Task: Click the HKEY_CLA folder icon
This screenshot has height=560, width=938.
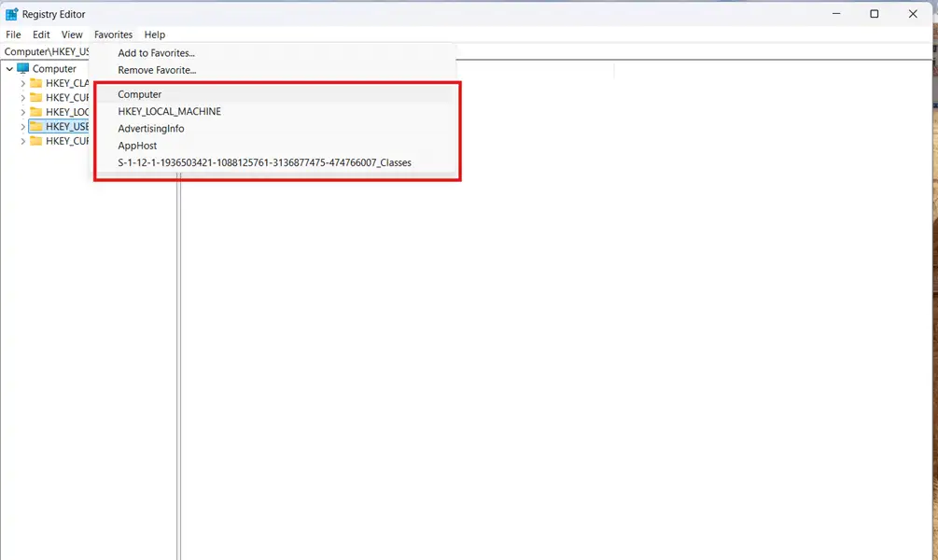Action: pos(36,83)
